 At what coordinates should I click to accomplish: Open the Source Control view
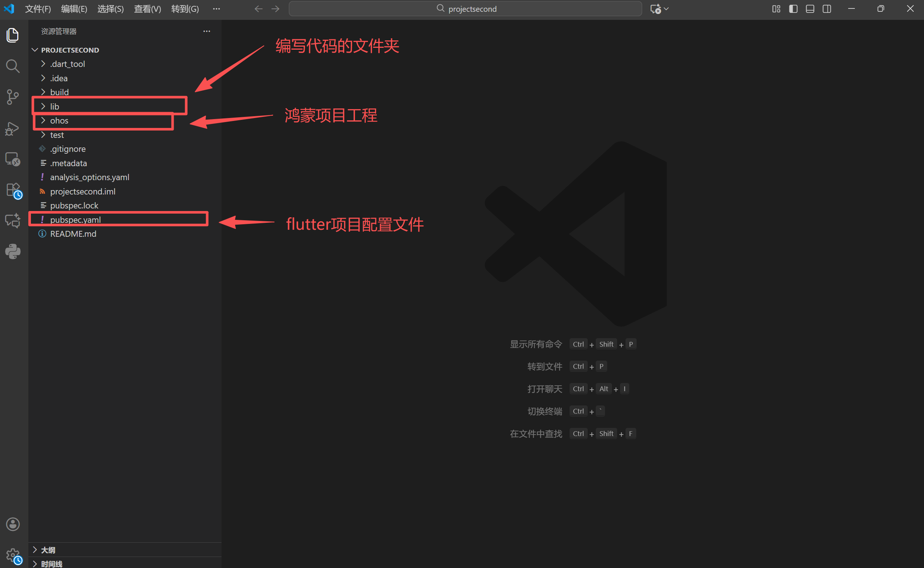tap(13, 97)
